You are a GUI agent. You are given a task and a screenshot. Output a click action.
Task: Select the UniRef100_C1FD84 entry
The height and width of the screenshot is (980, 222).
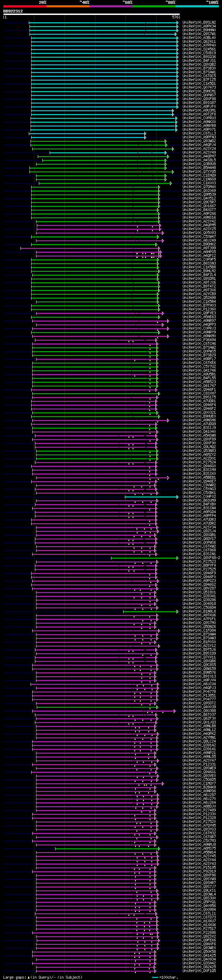tap(199, 630)
